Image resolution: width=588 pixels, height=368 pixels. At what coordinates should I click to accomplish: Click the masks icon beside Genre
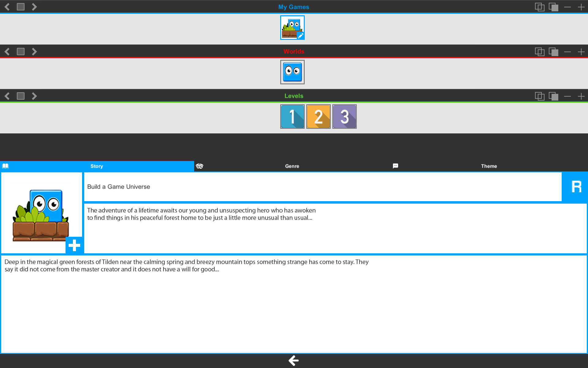(200, 166)
